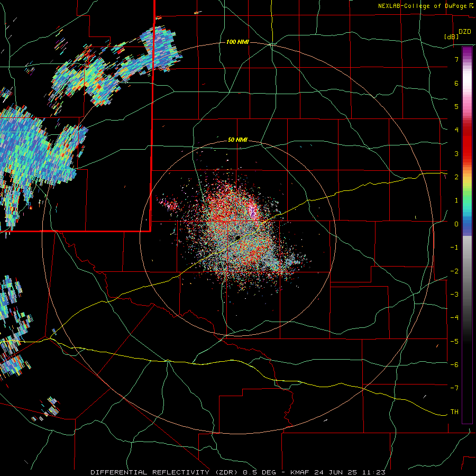Click the 1 value on the color scale
This screenshot has width=476, height=476.
point(456,200)
